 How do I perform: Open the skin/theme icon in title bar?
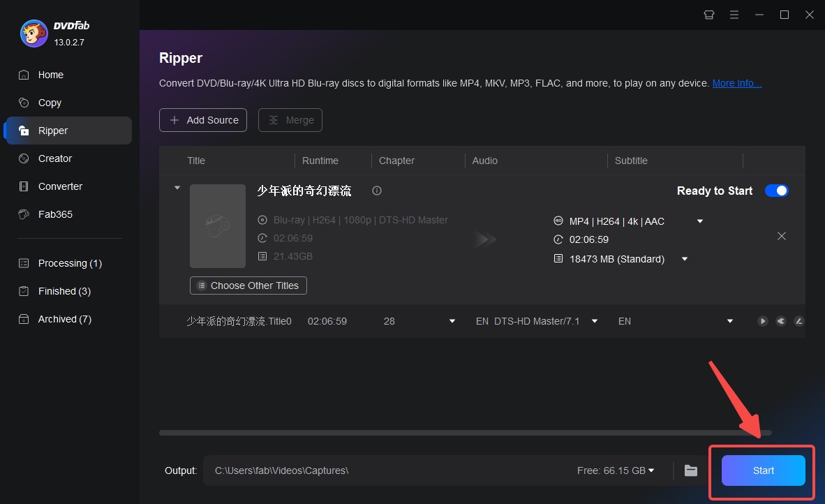click(708, 15)
